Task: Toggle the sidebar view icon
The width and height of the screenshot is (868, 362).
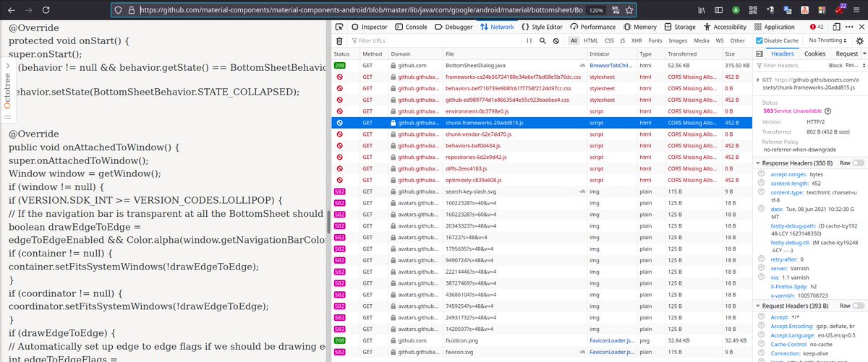Action: [718, 10]
